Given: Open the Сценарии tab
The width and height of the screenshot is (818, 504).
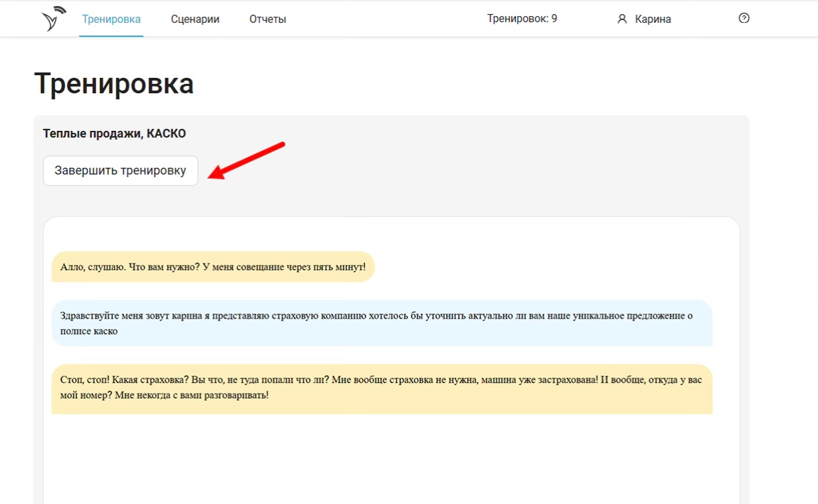Looking at the screenshot, I should point(195,19).
